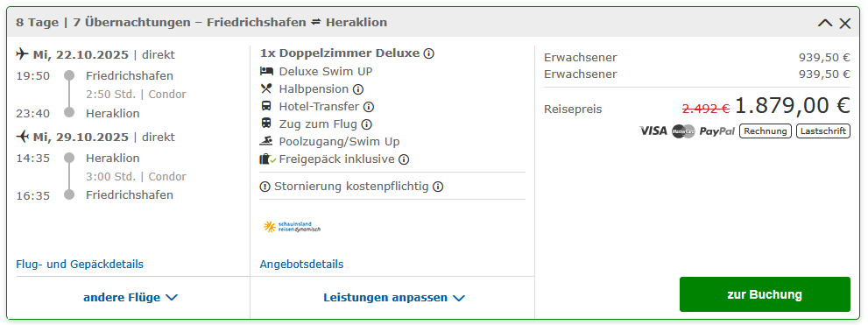The image size is (868, 325).
Task: Expand the andere Flüge dropdown
Action: click(x=131, y=297)
